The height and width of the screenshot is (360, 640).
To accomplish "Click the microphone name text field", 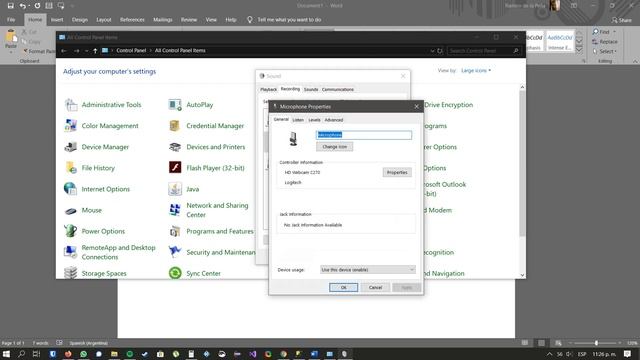I will (x=364, y=135).
